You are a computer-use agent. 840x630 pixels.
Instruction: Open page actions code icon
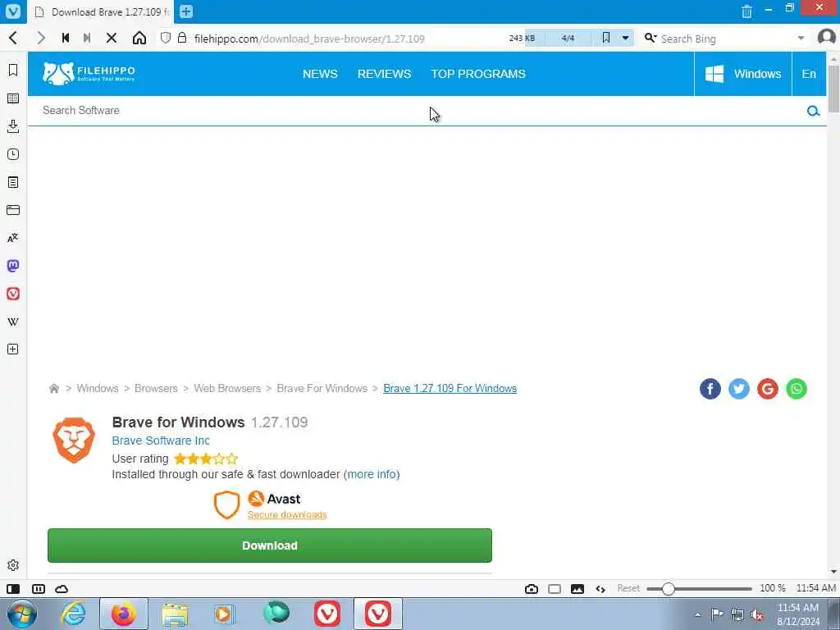tap(600, 589)
